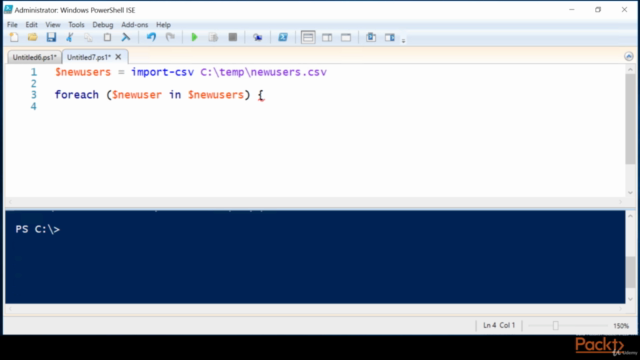Restore down the PowerShell ISE window
The height and width of the screenshot is (360, 640).
click(x=598, y=9)
